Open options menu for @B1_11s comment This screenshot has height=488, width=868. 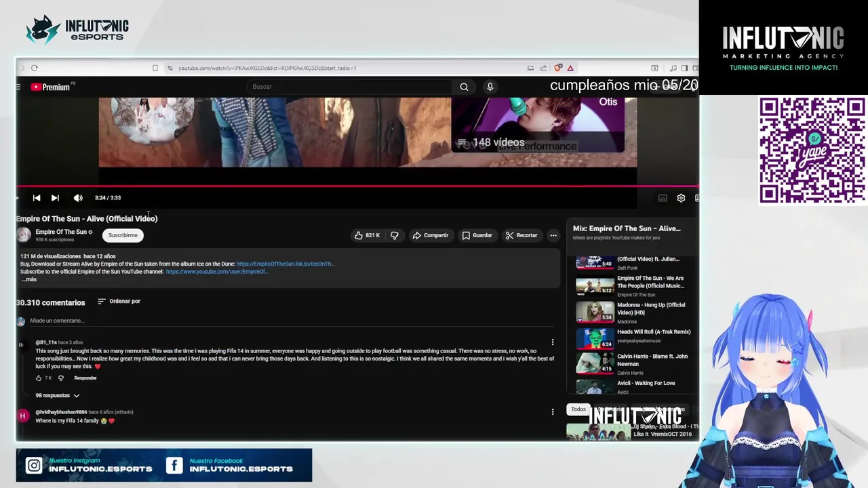click(552, 342)
